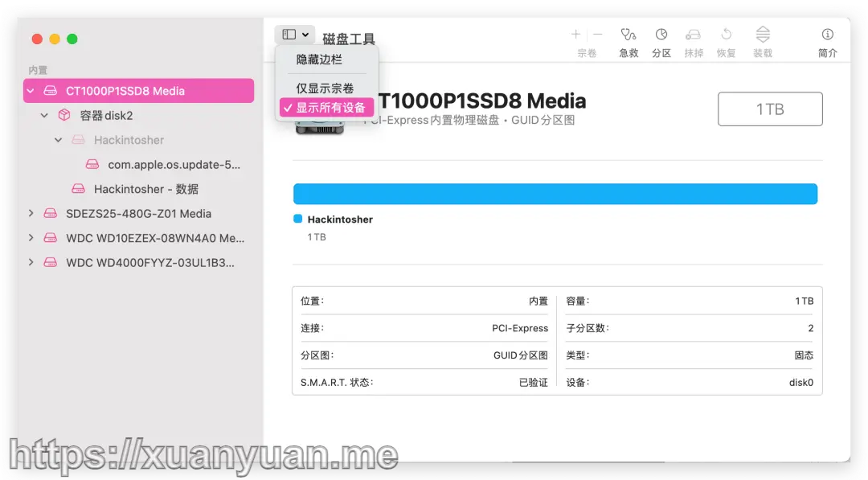
Task: Click the com.apple.os.update drive icon
Action: 92,165
